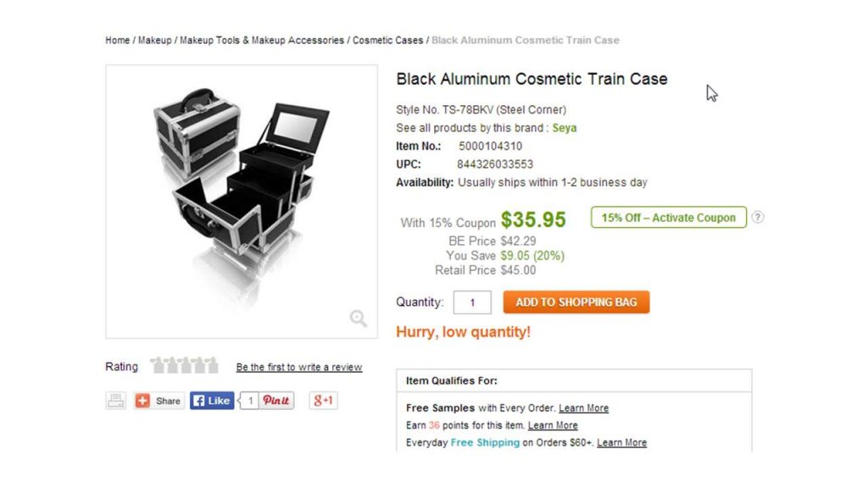The width and height of the screenshot is (868, 488).
Task: Open the orange plus Share button
Action: tap(159, 401)
